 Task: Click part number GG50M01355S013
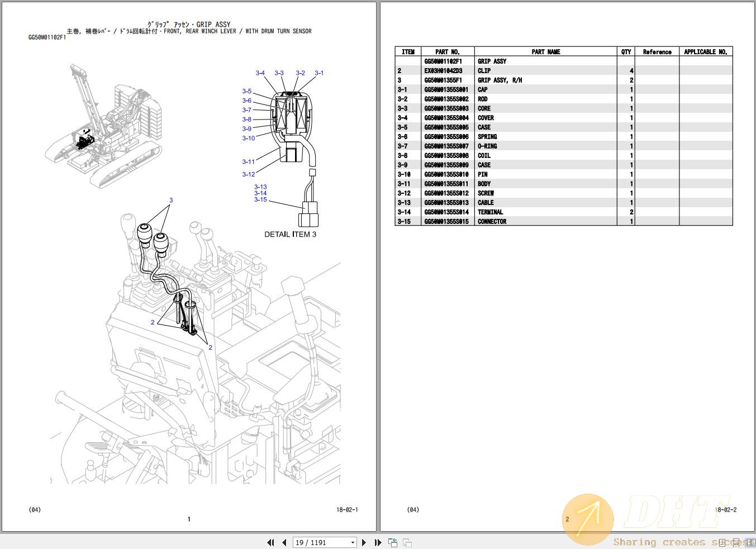pyautogui.click(x=446, y=202)
